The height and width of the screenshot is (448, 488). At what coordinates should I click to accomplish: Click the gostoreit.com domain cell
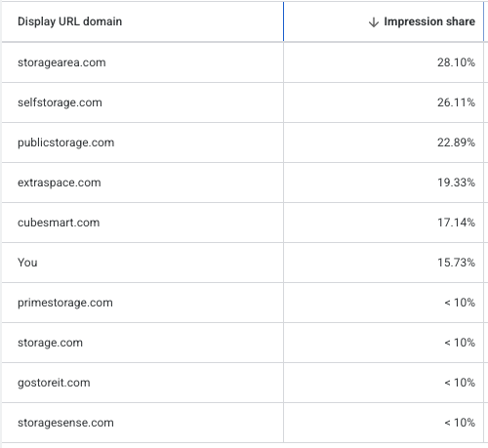(x=54, y=383)
